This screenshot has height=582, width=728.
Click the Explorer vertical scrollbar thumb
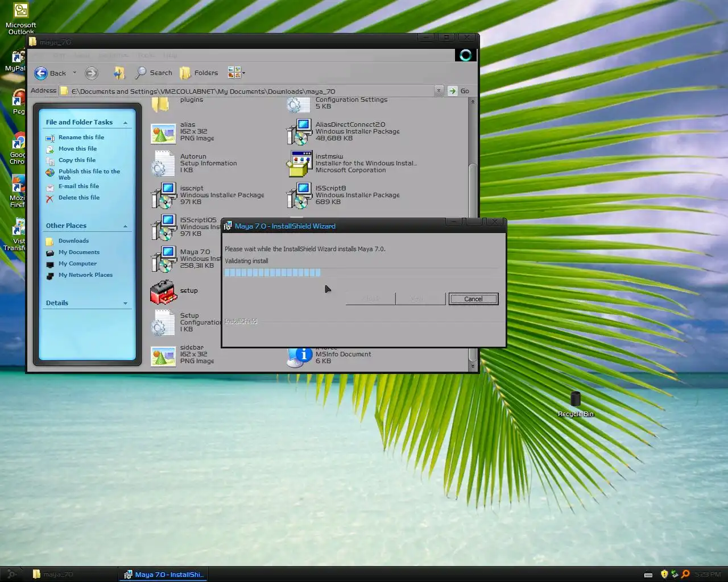click(472, 191)
